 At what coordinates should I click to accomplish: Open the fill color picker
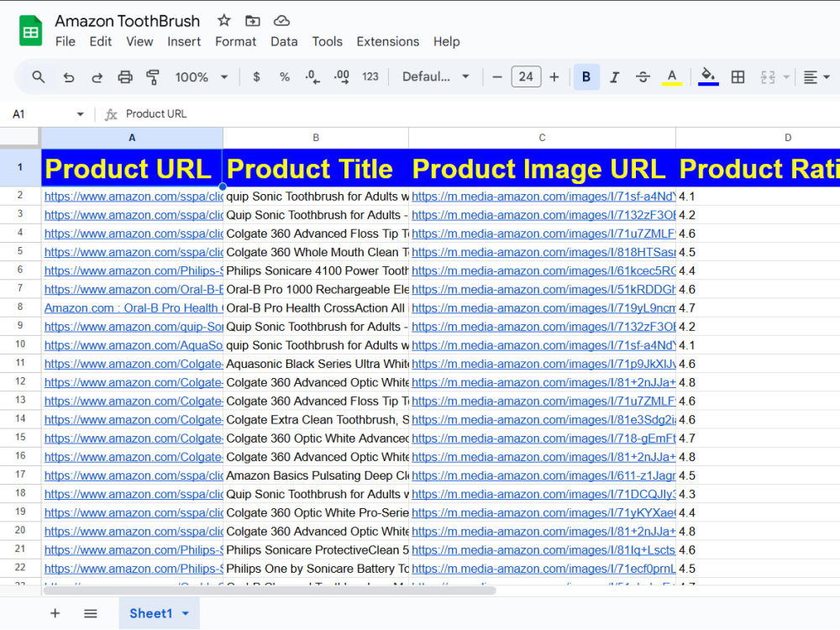pos(708,76)
